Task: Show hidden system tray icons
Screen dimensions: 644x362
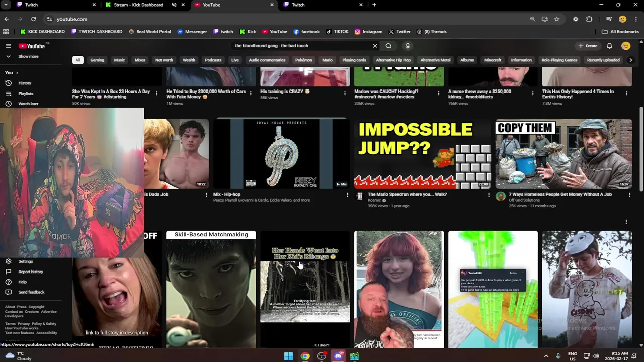Action: point(546,356)
